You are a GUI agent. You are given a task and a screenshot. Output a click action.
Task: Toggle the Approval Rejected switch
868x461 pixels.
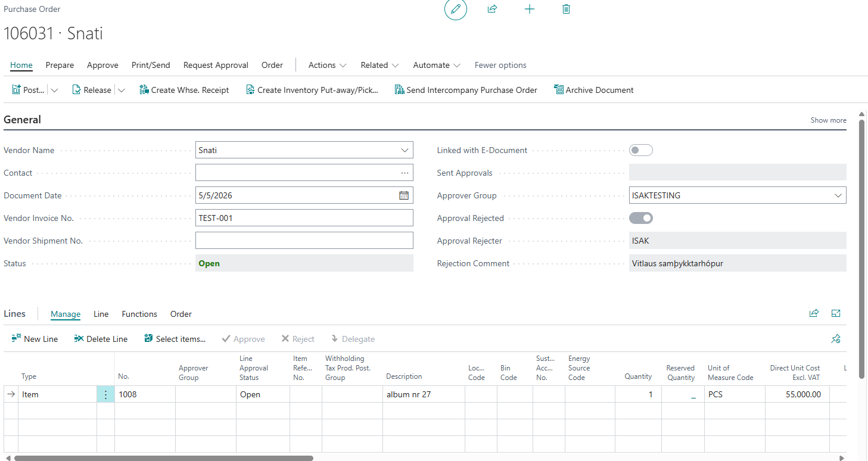pos(641,218)
